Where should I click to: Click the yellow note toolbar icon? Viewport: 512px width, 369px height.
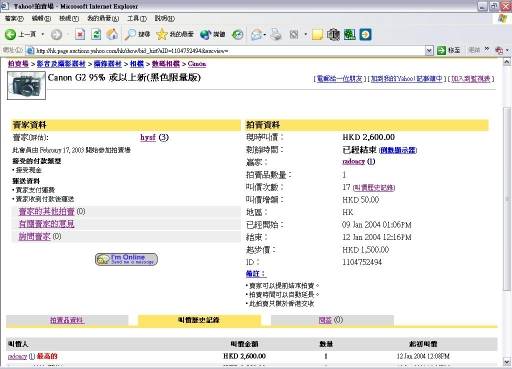317,34
